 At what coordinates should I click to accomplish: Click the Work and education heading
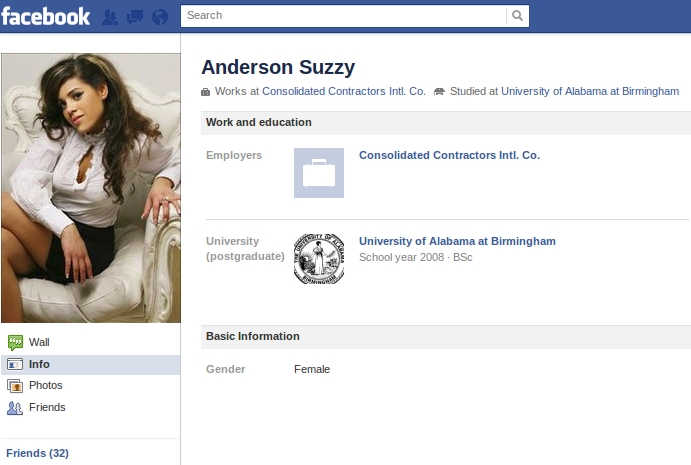(x=259, y=123)
